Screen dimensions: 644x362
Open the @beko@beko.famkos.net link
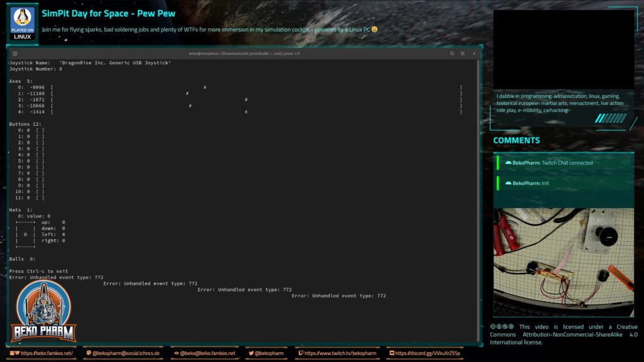[x=204, y=353]
